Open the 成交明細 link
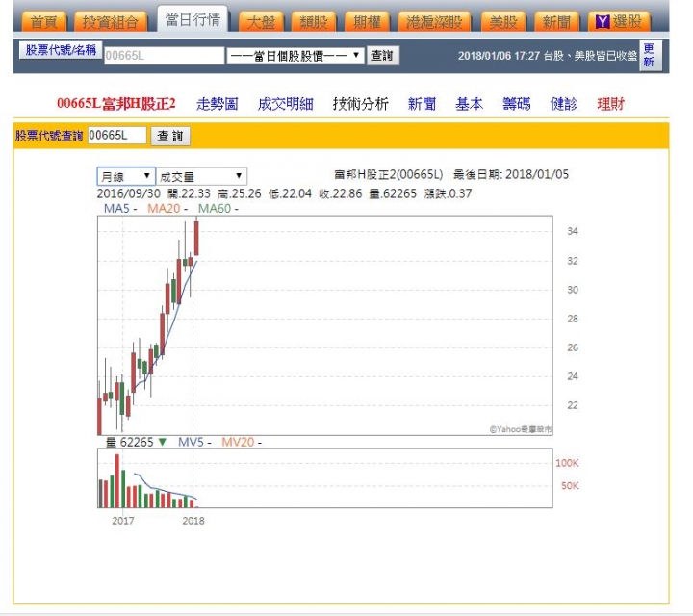 click(286, 104)
